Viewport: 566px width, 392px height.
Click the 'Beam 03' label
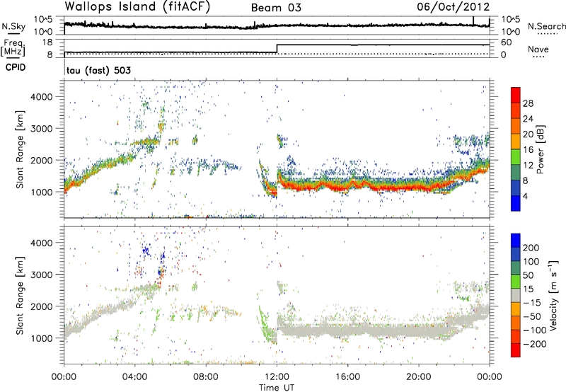pos(276,8)
